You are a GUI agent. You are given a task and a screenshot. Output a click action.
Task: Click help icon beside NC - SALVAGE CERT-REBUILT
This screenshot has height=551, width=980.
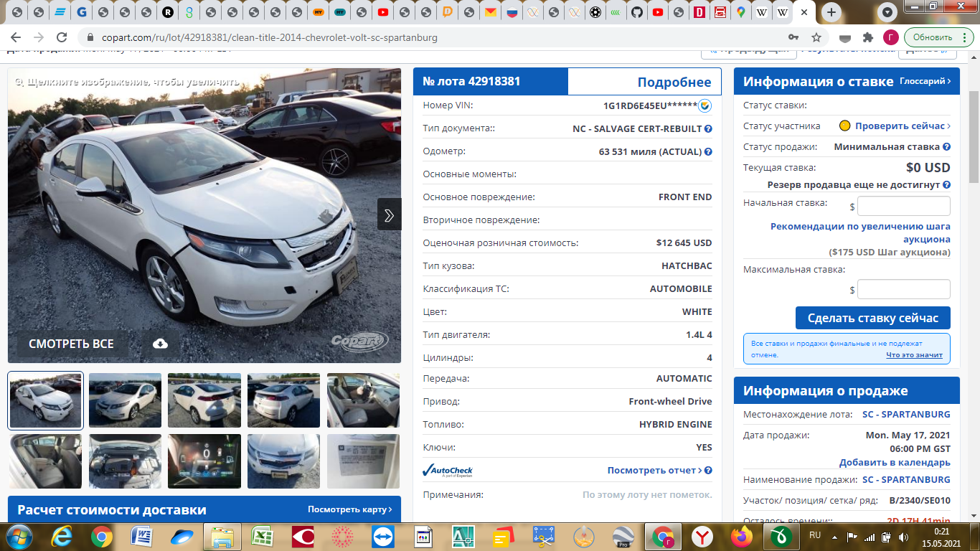(708, 128)
